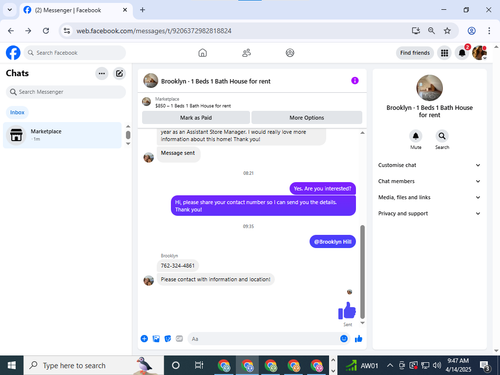Open the Facebook menu grid icon
The height and width of the screenshot is (375, 500).
(x=444, y=53)
